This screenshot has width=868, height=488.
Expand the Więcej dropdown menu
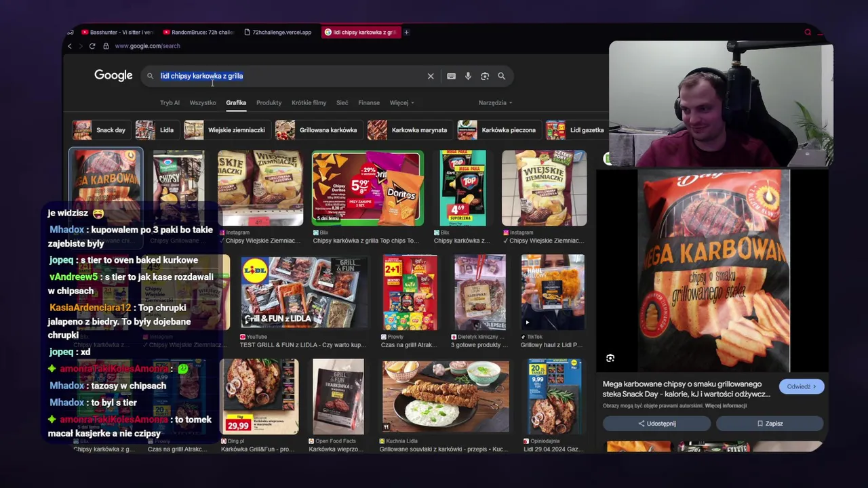401,103
